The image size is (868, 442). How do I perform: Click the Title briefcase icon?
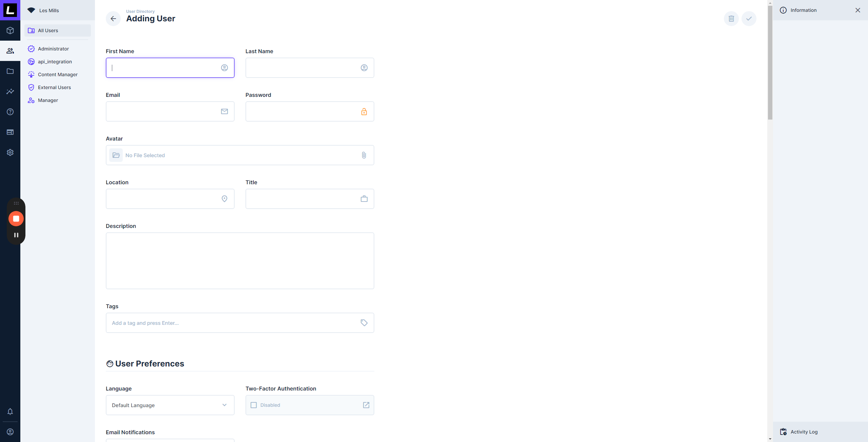click(364, 199)
